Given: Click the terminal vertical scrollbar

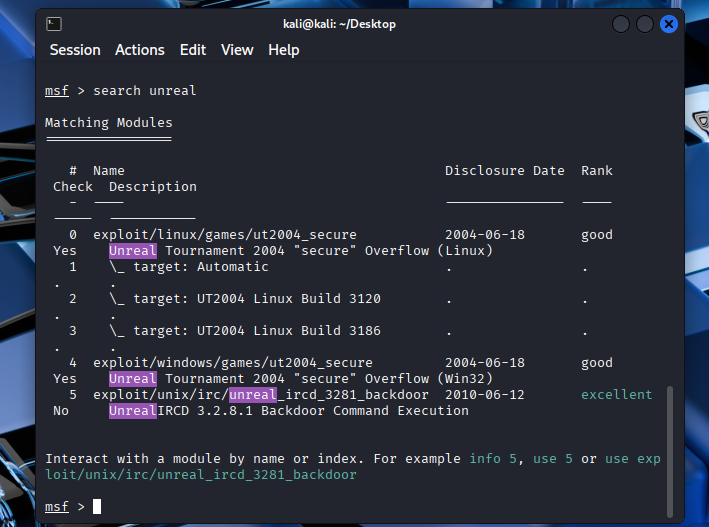Looking at the screenshot, I should (670, 451).
